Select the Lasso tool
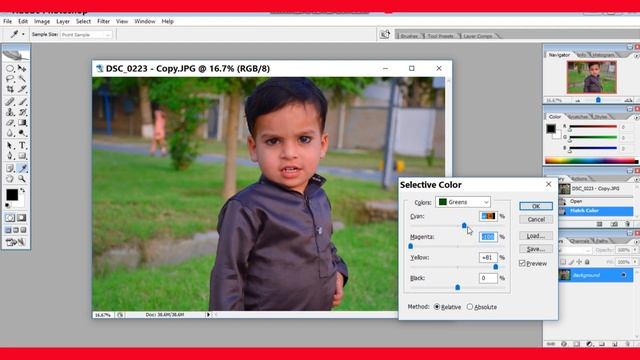The image size is (640, 360). [10, 78]
